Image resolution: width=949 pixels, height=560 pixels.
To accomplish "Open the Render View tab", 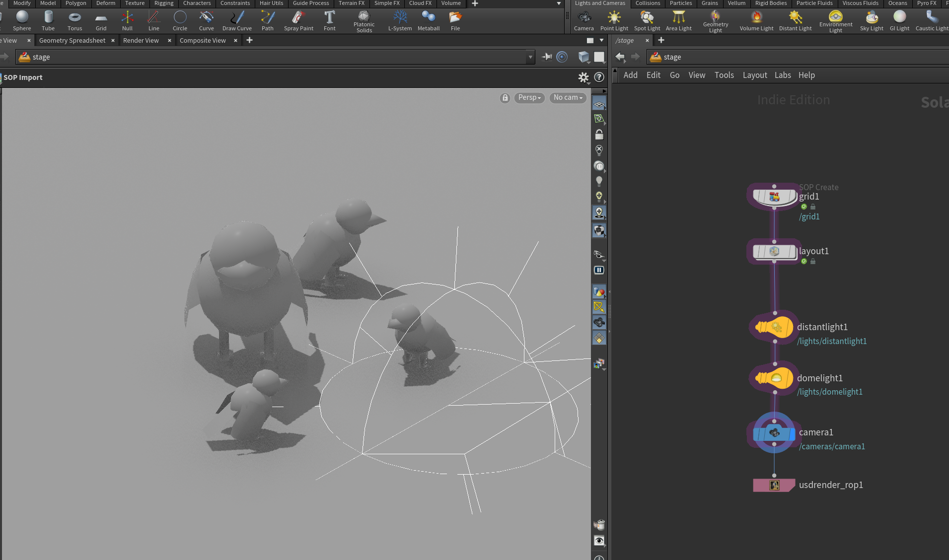I will 141,40.
